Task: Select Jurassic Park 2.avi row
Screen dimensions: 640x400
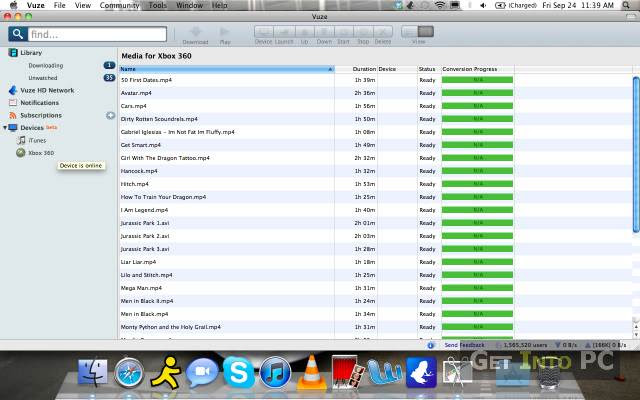Action: coord(376,236)
